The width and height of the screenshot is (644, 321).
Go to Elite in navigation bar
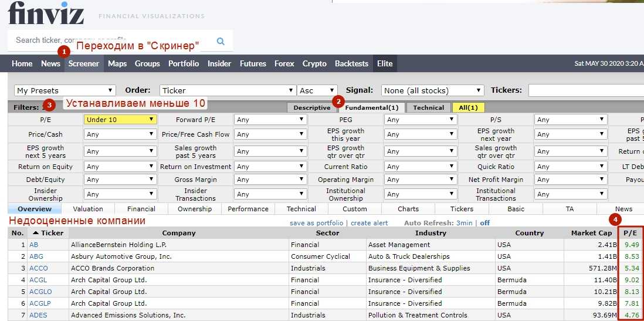[x=385, y=63]
